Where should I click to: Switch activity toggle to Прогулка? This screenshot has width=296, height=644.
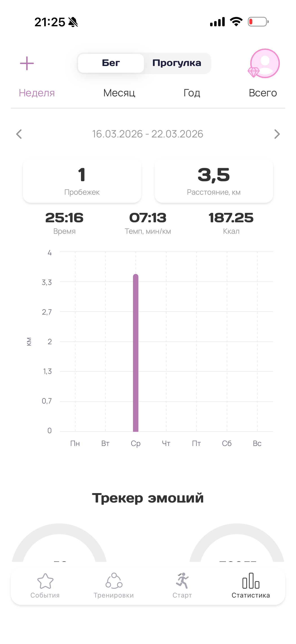pos(177,63)
